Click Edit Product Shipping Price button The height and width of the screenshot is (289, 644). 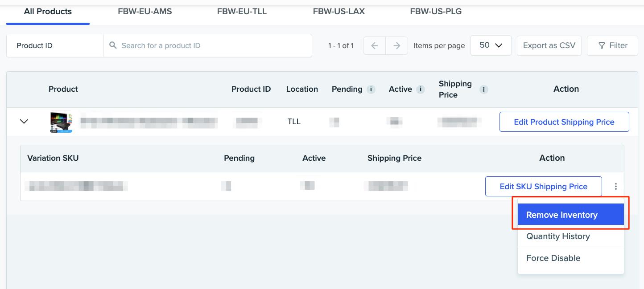[564, 122]
